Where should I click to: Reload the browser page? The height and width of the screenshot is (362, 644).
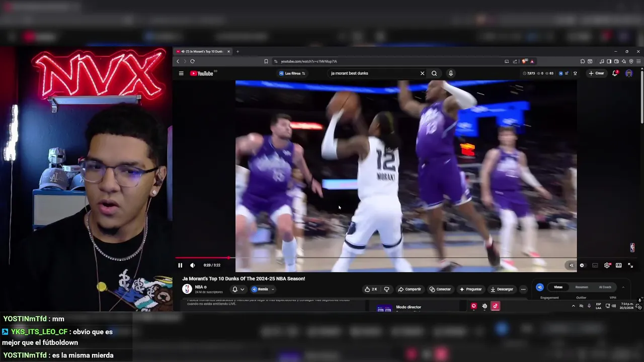pos(192,61)
